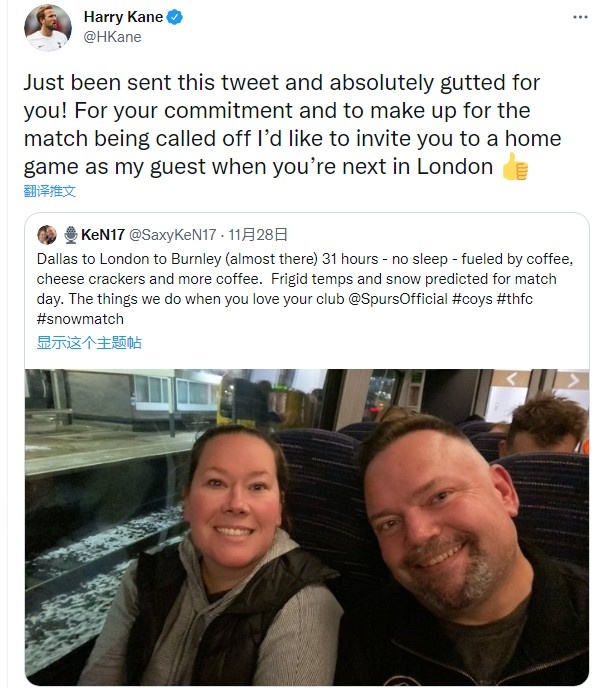The height and width of the screenshot is (688, 603).
Task: Click 显示这个主题帖 show thread link
Action: click(89, 343)
